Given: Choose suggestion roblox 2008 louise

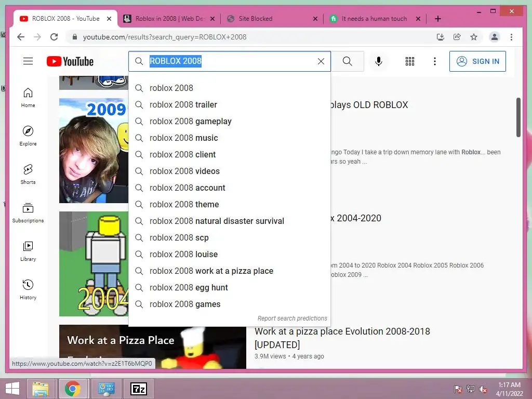Looking at the screenshot, I should tap(230, 254).
